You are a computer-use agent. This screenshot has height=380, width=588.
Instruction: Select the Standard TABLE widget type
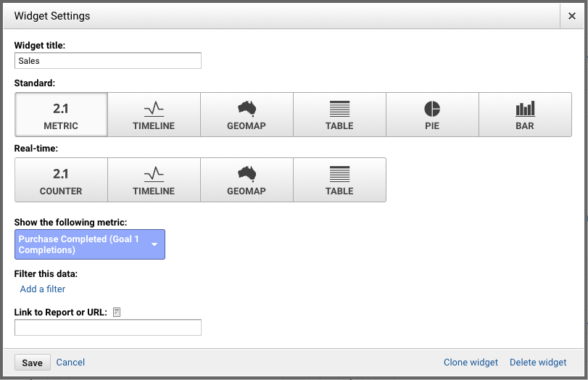point(339,115)
